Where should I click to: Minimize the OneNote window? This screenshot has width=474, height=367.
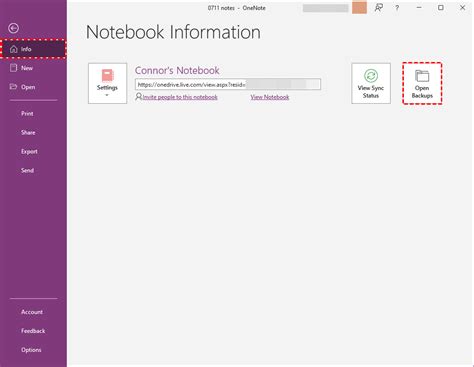click(419, 7)
